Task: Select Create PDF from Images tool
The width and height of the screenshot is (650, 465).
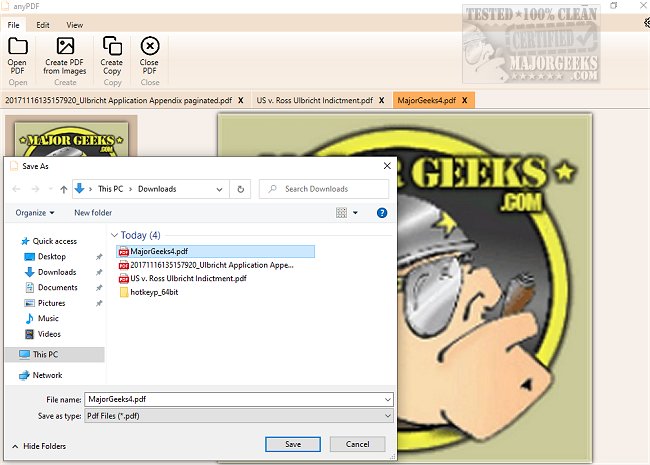Action: pyautogui.click(x=65, y=56)
